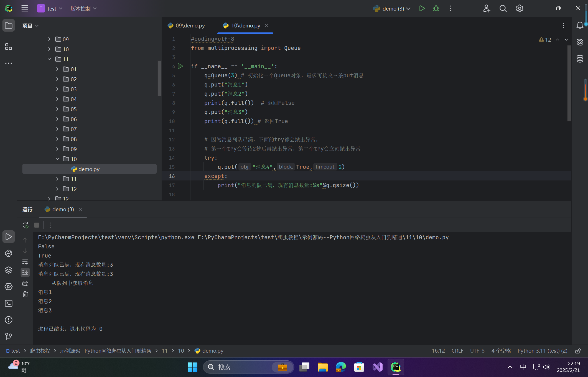Screen dimensions: 588x377
Task: Toggle read-only lock in status bar
Action: click(578, 351)
